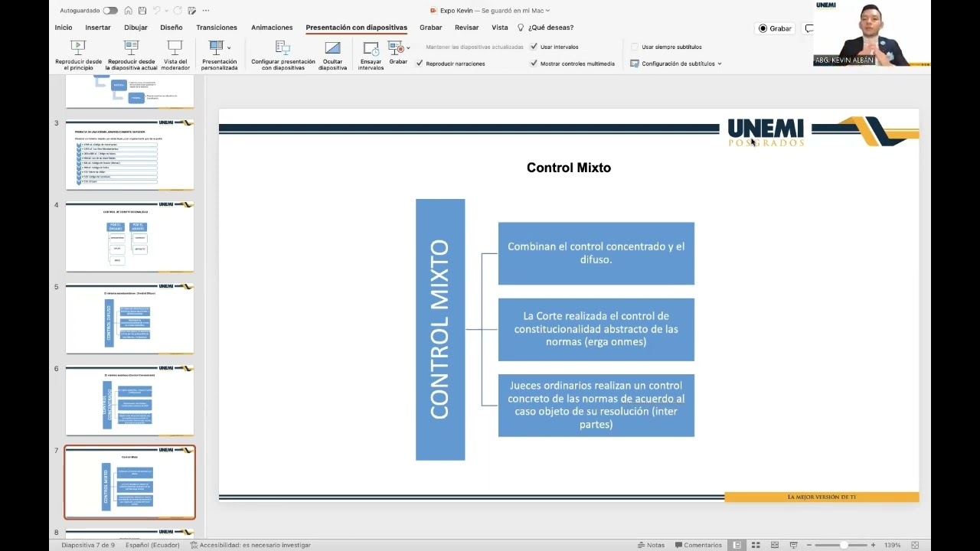Viewport: 980px width, 551px height.
Task: Check accessibility status in status bar
Action: click(x=250, y=545)
